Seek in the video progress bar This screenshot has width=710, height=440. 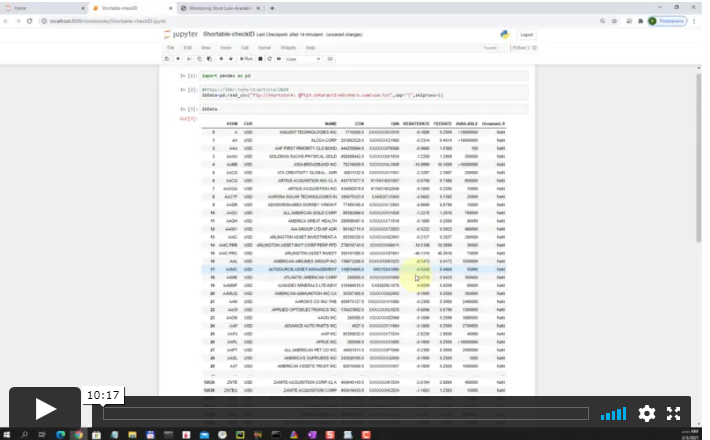[345, 413]
